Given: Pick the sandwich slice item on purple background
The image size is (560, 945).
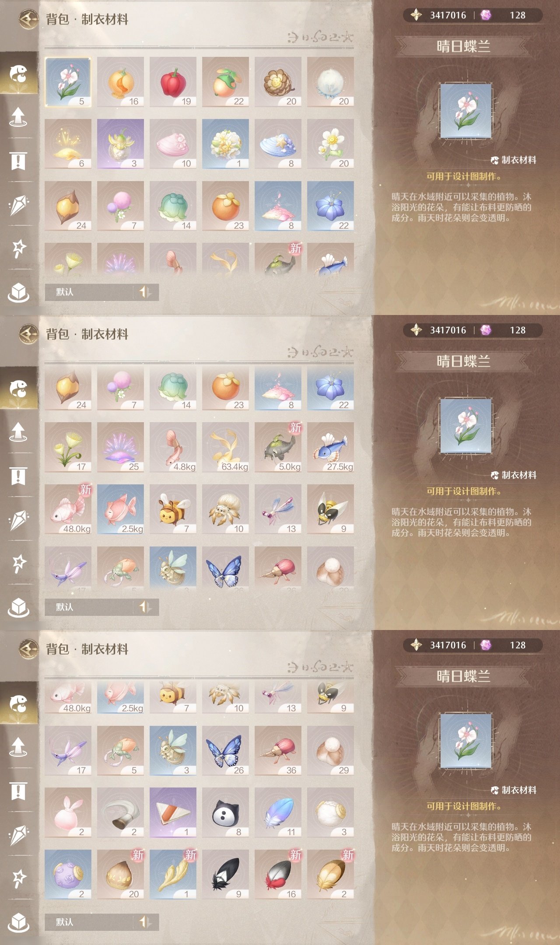Looking at the screenshot, I should 173,812.
